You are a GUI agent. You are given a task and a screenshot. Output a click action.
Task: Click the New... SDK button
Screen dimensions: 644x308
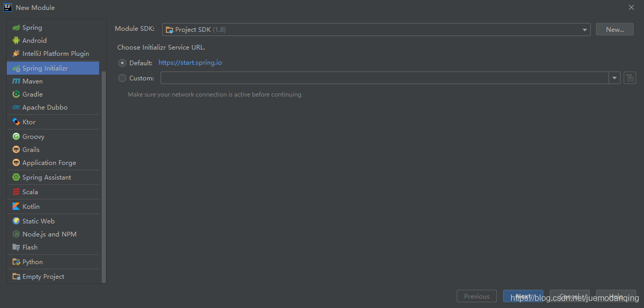pos(615,30)
